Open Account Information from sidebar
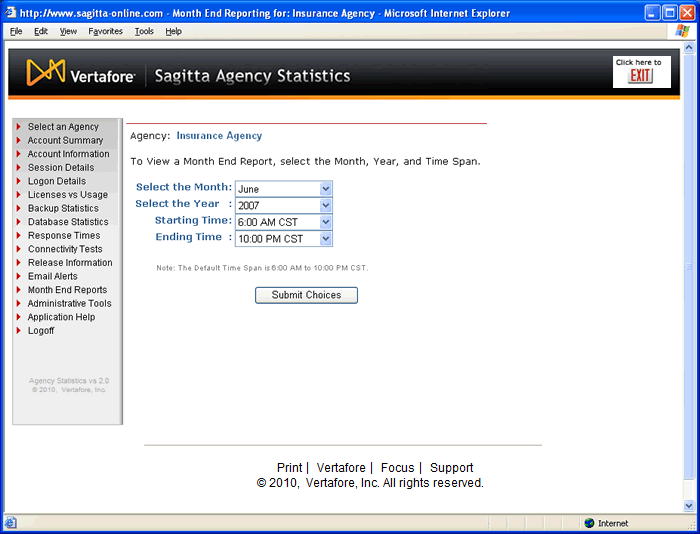Image resolution: width=700 pixels, height=534 pixels. [x=69, y=154]
